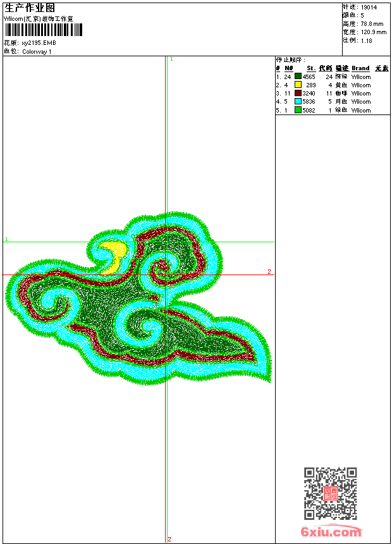The width and height of the screenshot is (392, 544).
Task: Click the 绿色 color description
Action: tap(341, 110)
